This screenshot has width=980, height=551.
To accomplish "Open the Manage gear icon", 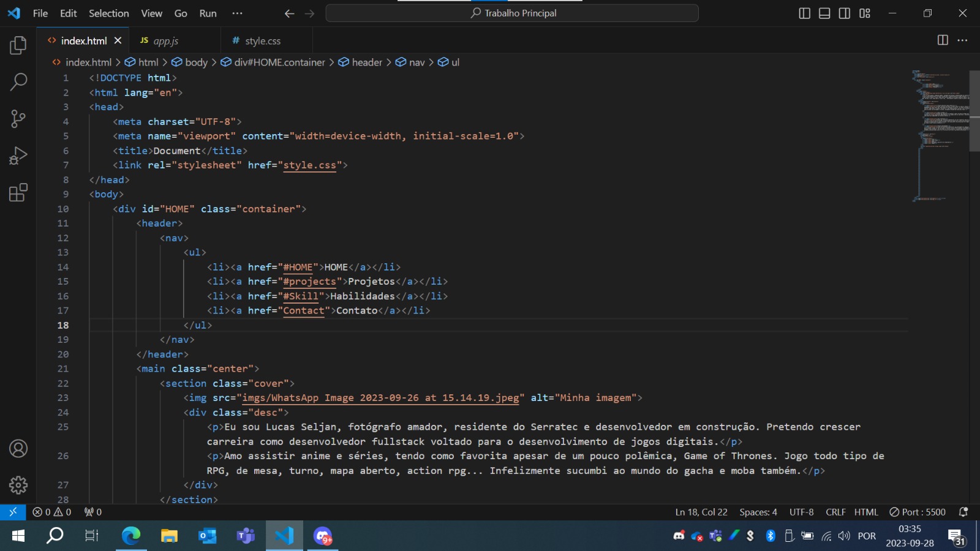I will [x=18, y=485].
